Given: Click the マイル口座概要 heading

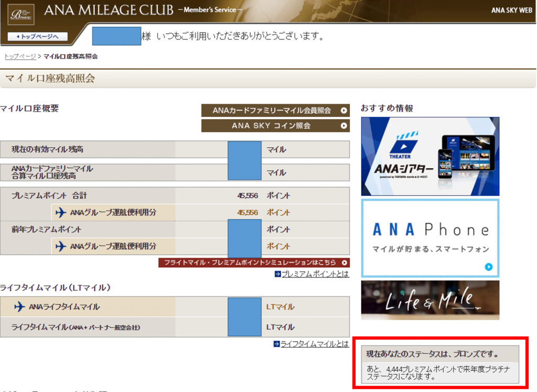Looking at the screenshot, I should click(x=29, y=108).
